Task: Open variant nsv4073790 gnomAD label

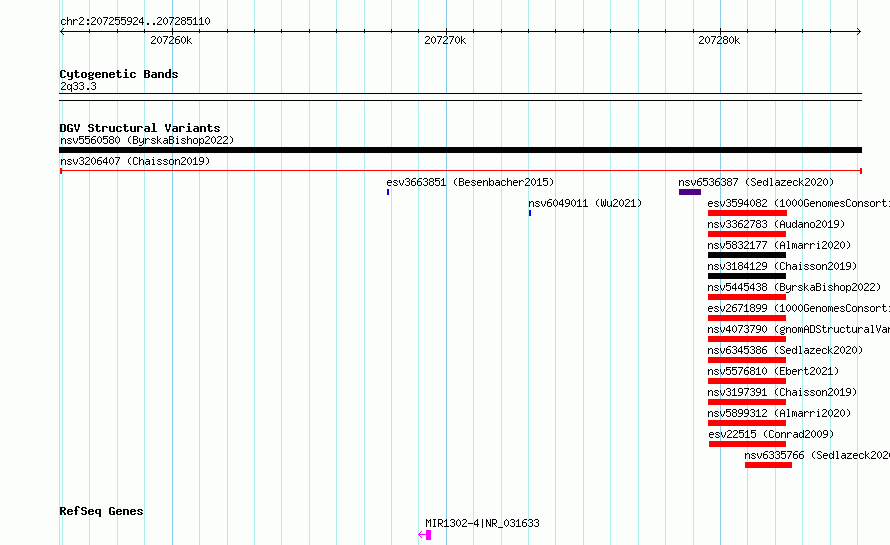Action: [x=798, y=329]
